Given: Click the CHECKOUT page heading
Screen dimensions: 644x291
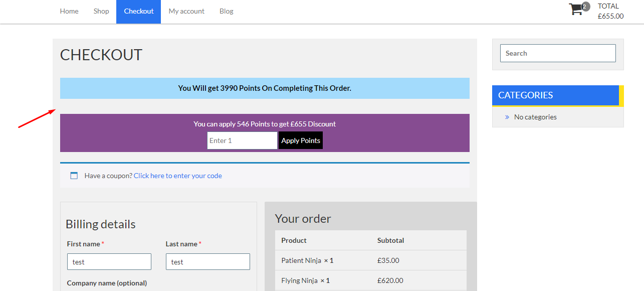Looking at the screenshot, I should point(101,55).
